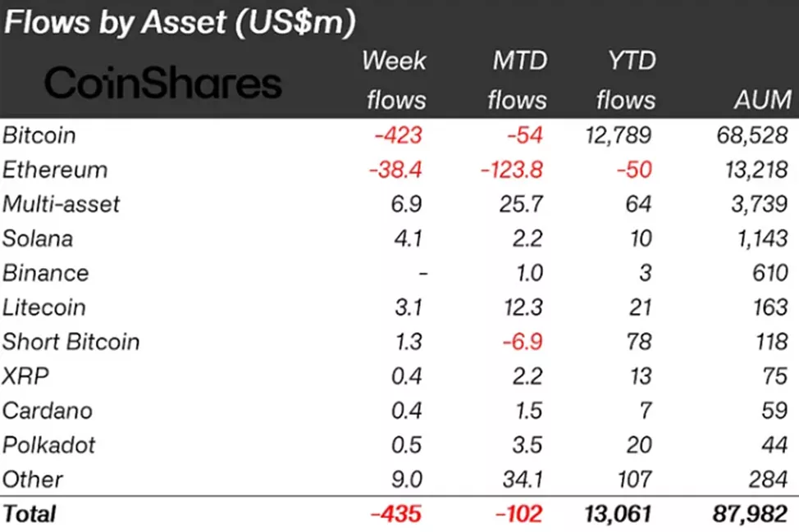799x532 pixels.
Task: Click the Total row label
Action: click(x=30, y=514)
